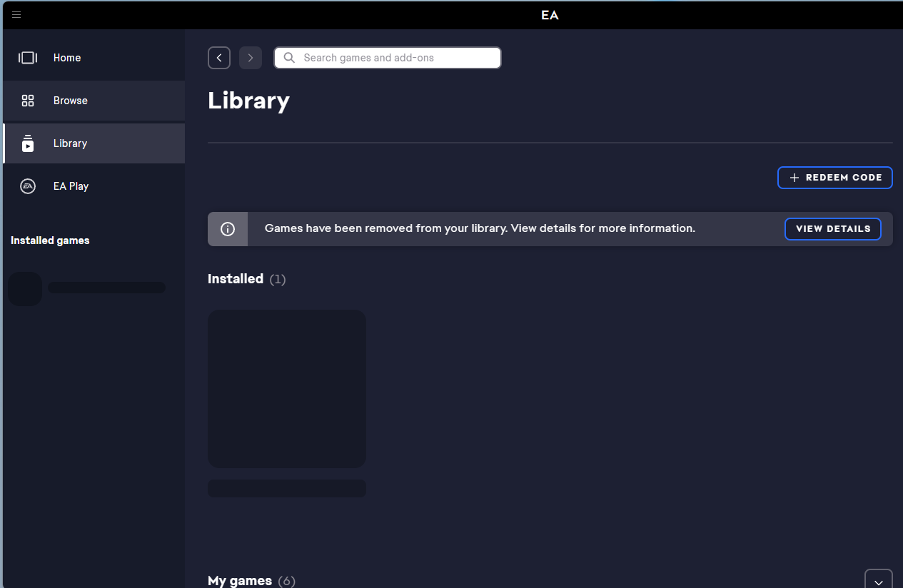Select the loading game in Installed games sidebar
Screen dimensions: 903x588
click(87, 288)
